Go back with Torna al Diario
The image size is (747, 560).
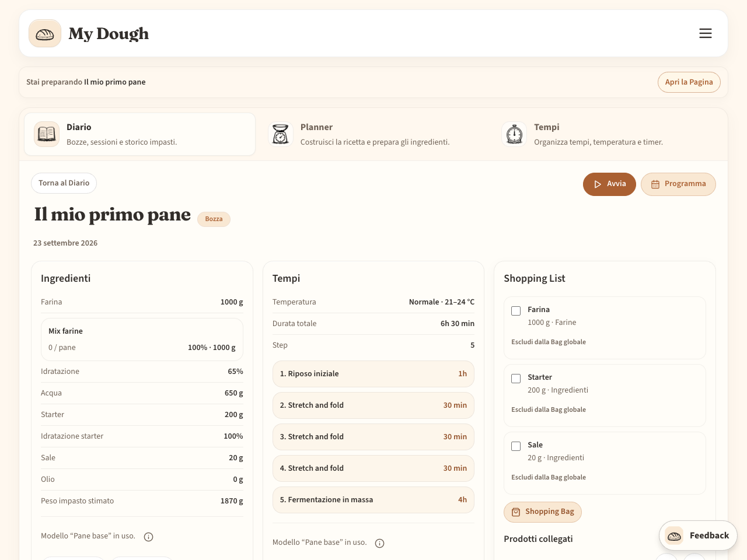tap(64, 183)
